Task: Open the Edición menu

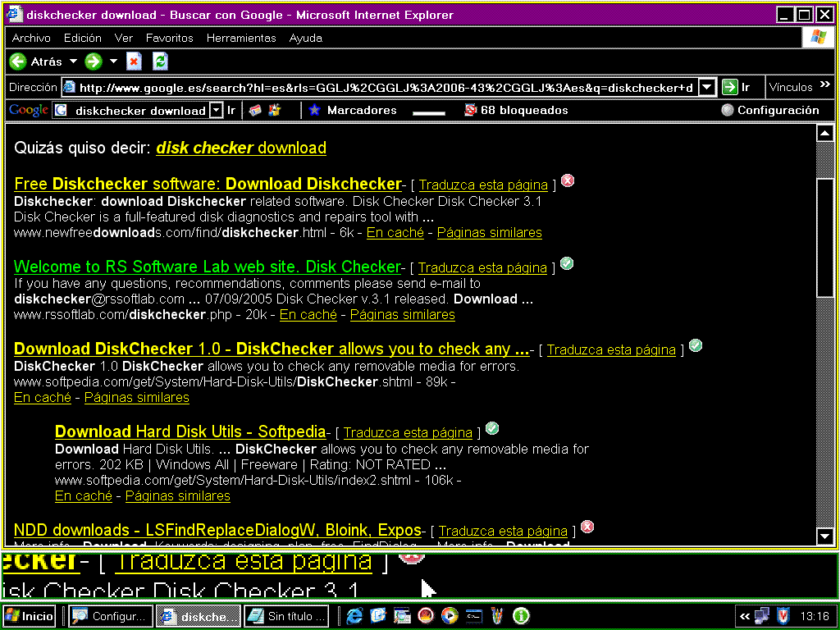Action: [x=83, y=38]
